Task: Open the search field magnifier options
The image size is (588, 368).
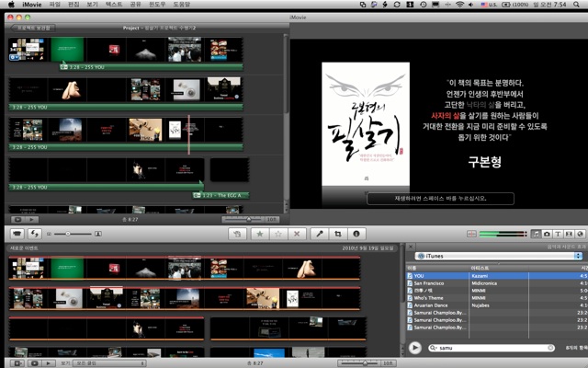Action: pyautogui.click(x=434, y=348)
